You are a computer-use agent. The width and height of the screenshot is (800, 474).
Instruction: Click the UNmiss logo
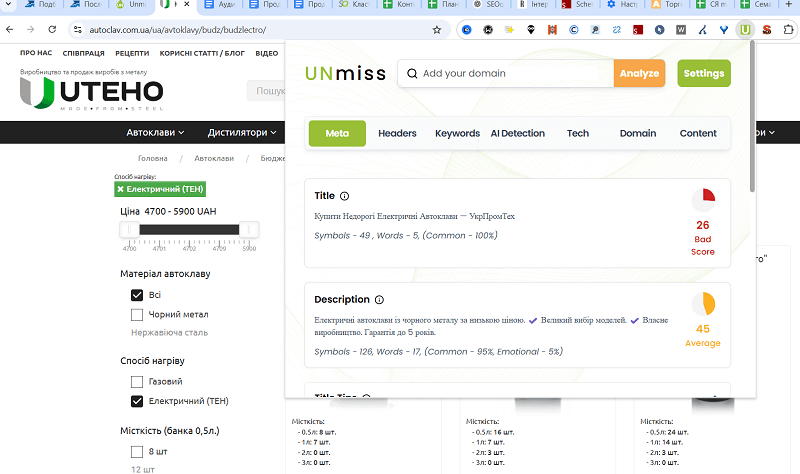pos(345,73)
